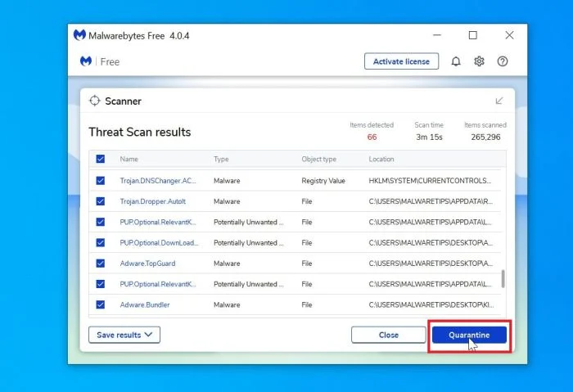The width and height of the screenshot is (573, 392).
Task: Sort by Type column header
Action: [221, 160]
